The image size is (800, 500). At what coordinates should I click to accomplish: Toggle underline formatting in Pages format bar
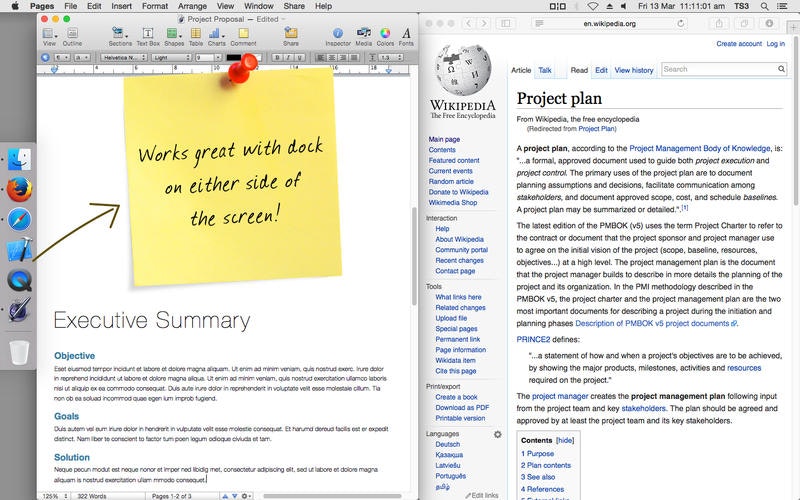point(300,58)
